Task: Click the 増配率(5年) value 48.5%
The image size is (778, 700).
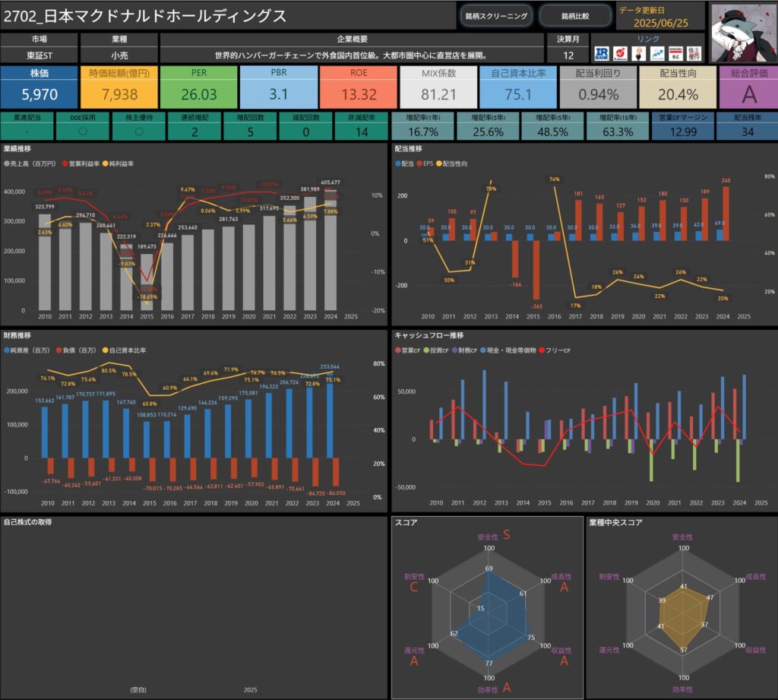Action: pos(553,132)
